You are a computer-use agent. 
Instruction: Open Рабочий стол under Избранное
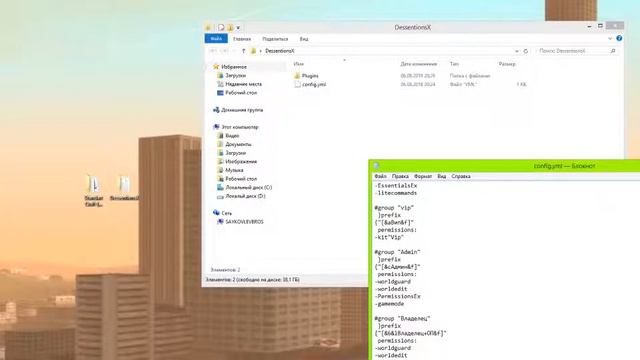(241, 93)
